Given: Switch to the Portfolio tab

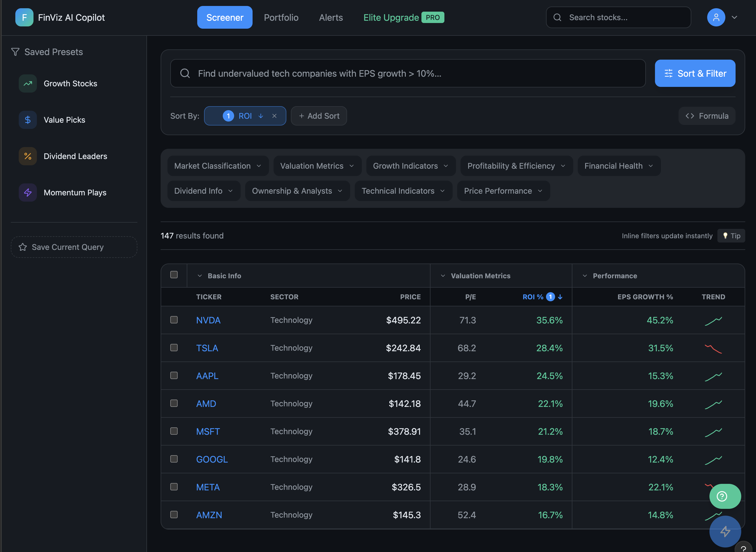Looking at the screenshot, I should (281, 17).
